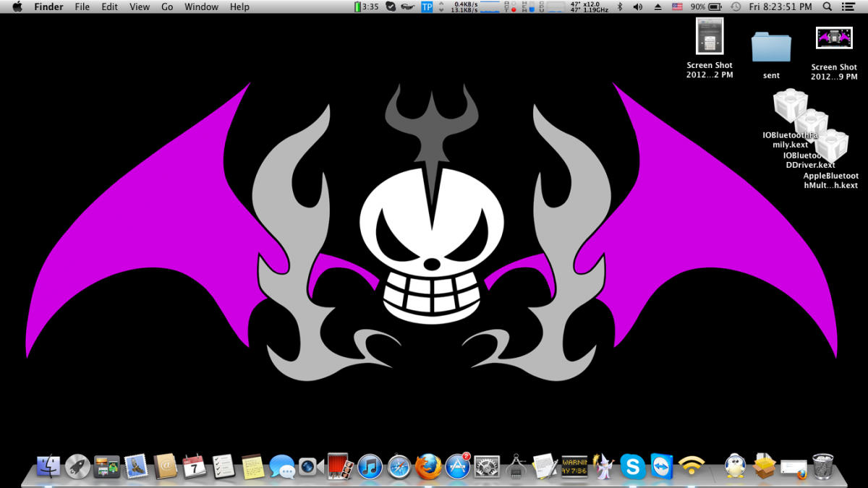Open the Trash in the dock
Image resolution: width=868 pixels, height=488 pixels.
tap(823, 466)
